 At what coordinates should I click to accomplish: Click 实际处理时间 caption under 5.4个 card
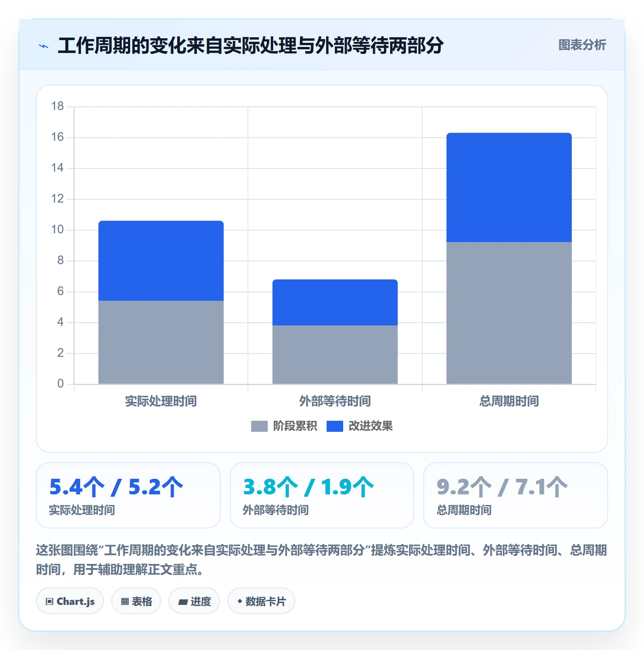point(82,510)
